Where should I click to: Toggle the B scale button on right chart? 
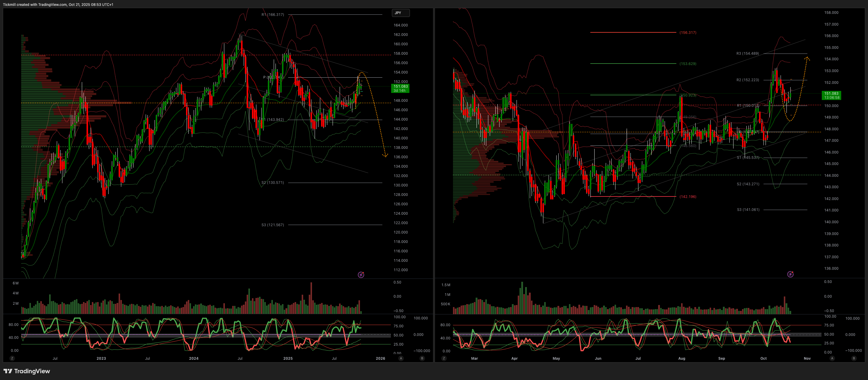[x=854, y=359]
